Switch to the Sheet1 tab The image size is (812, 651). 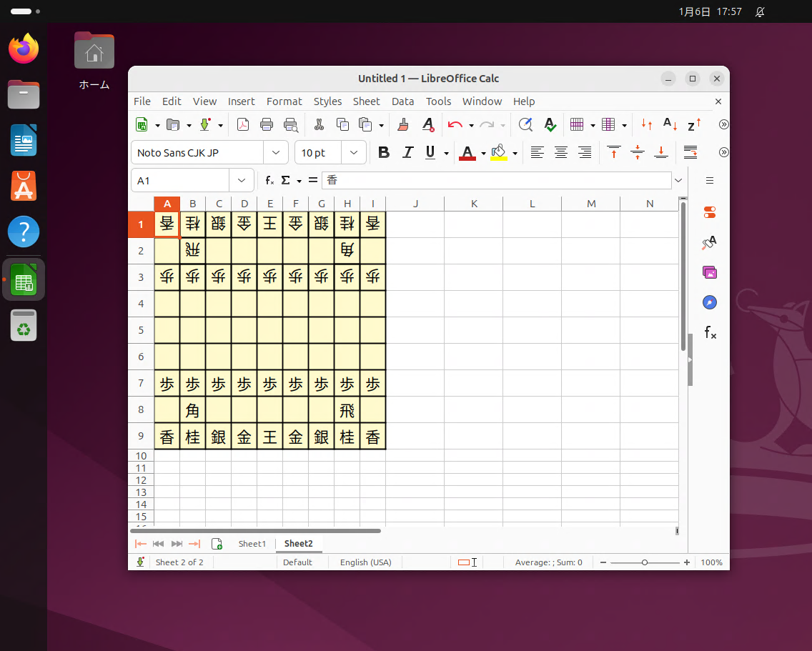point(252,544)
